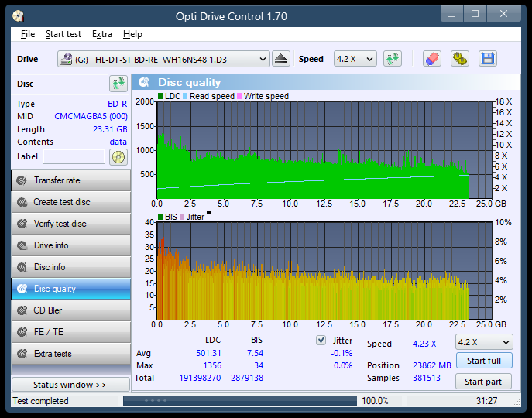The image size is (532, 418).
Task: Click the Drive info sidebar icon
Action: tap(22, 245)
